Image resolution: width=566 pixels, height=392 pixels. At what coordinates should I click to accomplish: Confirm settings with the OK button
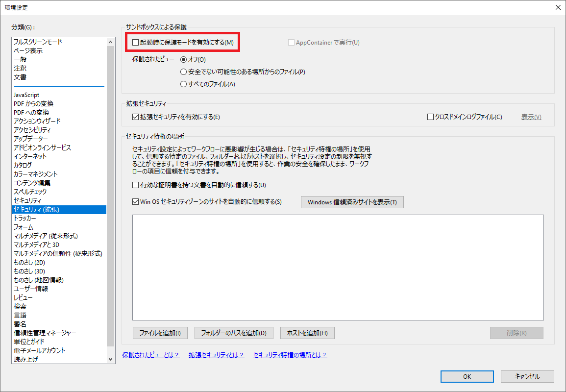[467, 376]
